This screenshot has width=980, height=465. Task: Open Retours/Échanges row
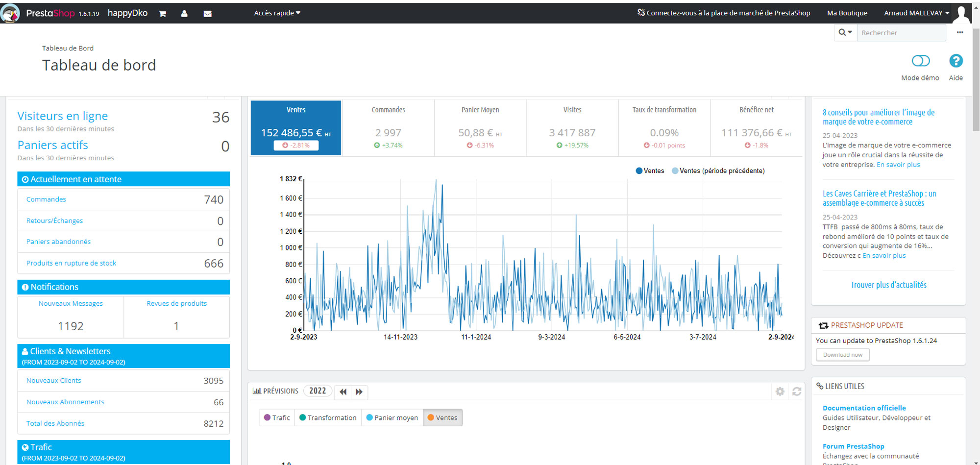coord(123,221)
